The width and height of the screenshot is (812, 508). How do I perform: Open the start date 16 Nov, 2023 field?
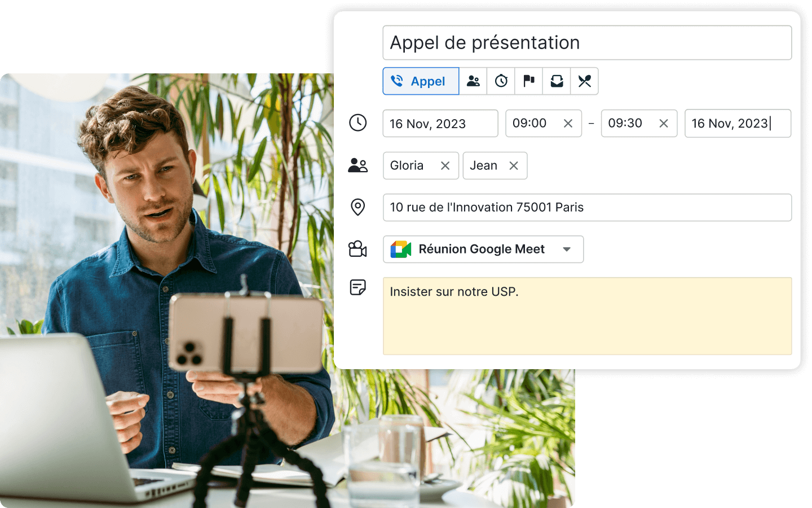440,124
